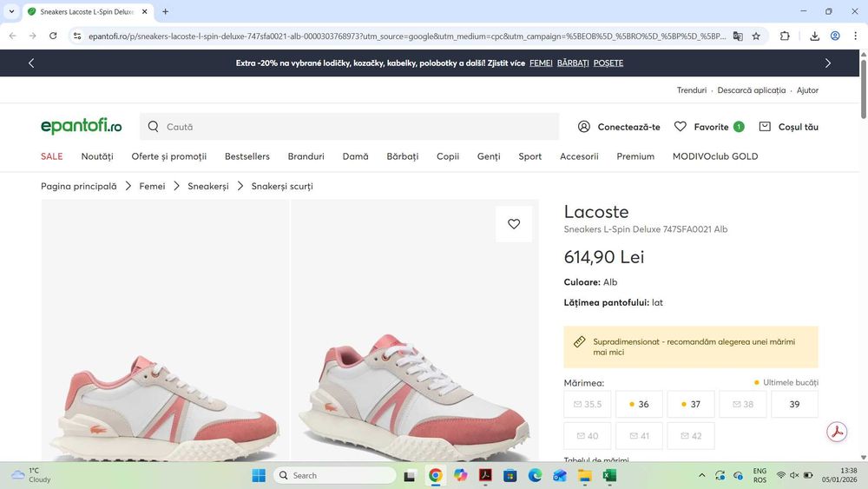Focus the Caută search field

tap(349, 127)
